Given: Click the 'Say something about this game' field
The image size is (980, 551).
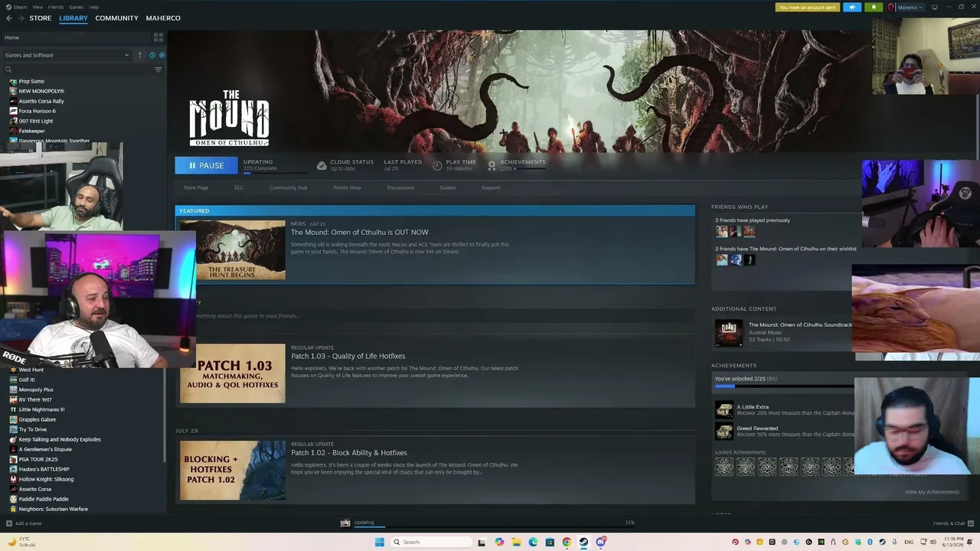Looking at the screenshot, I should point(433,316).
